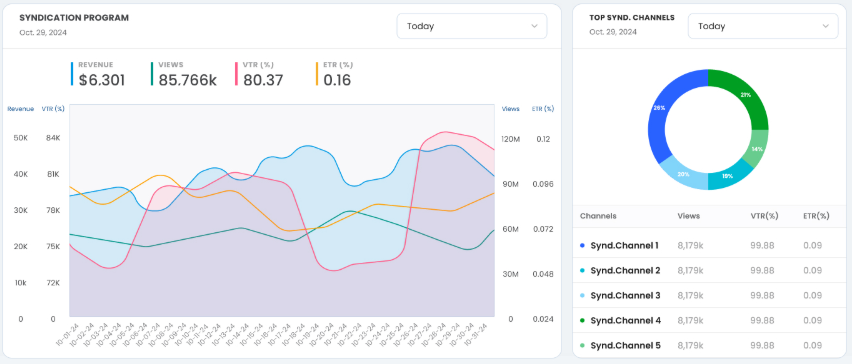The width and height of the screenshot is (852, 364).
Task: Toggle the Views 85.766k metric series
Action: (184, 74)
